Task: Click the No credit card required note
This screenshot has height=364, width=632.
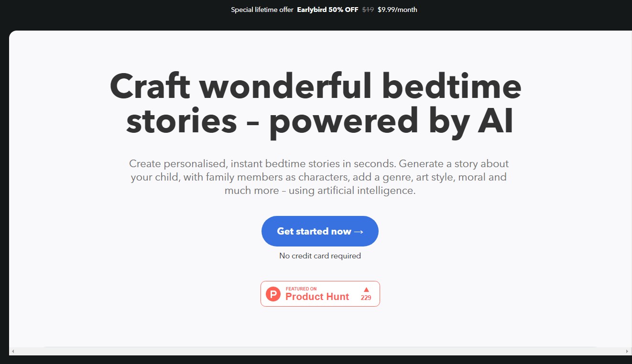Action: (x=320, y=256)
